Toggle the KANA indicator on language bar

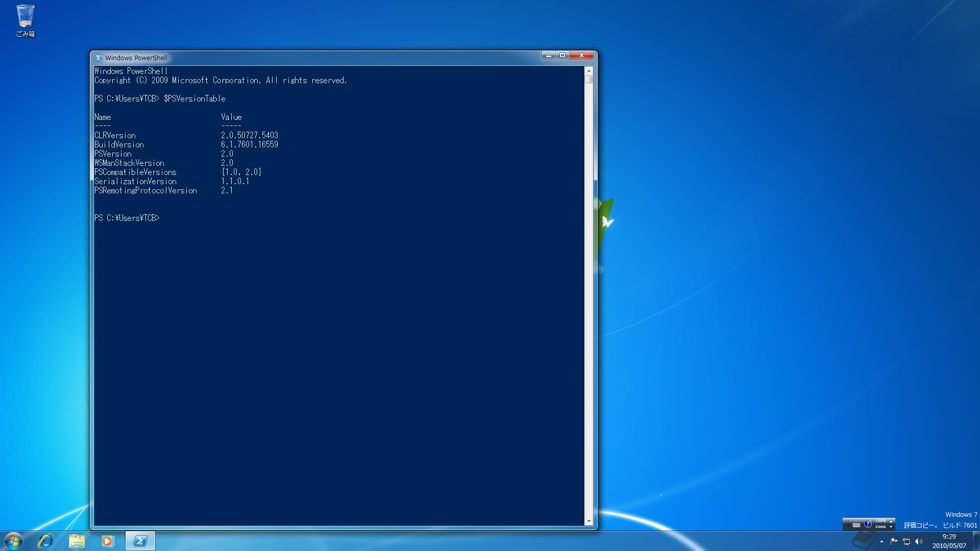pyautogui.click(x=881, y=527)
